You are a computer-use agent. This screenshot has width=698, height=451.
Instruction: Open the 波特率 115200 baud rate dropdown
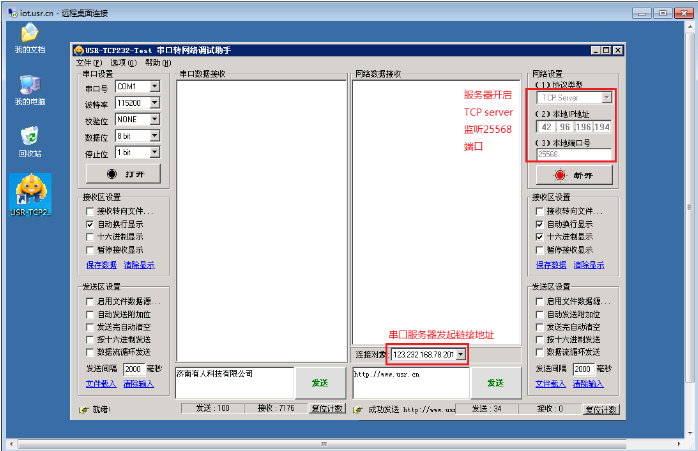click(x=154, y=103)
